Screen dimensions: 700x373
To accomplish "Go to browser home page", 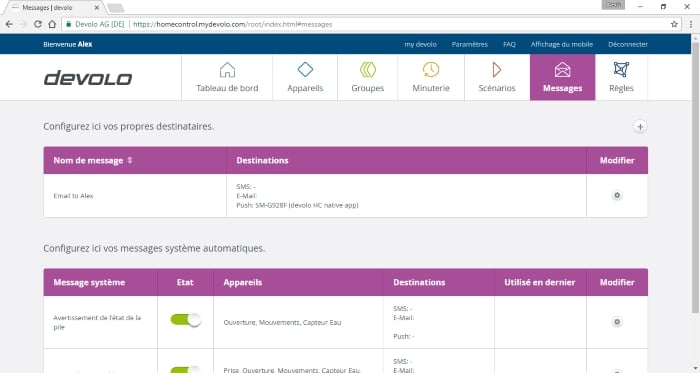I will click(x=52, y=24).
